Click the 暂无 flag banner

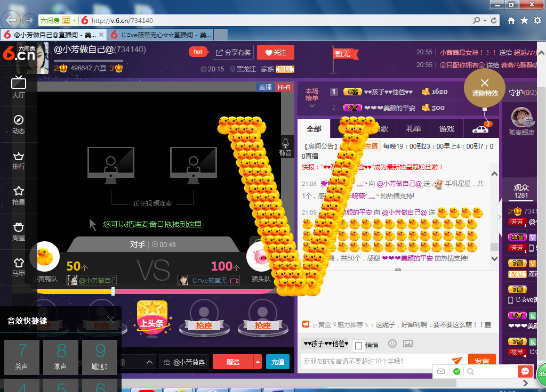tap(344, 54)
